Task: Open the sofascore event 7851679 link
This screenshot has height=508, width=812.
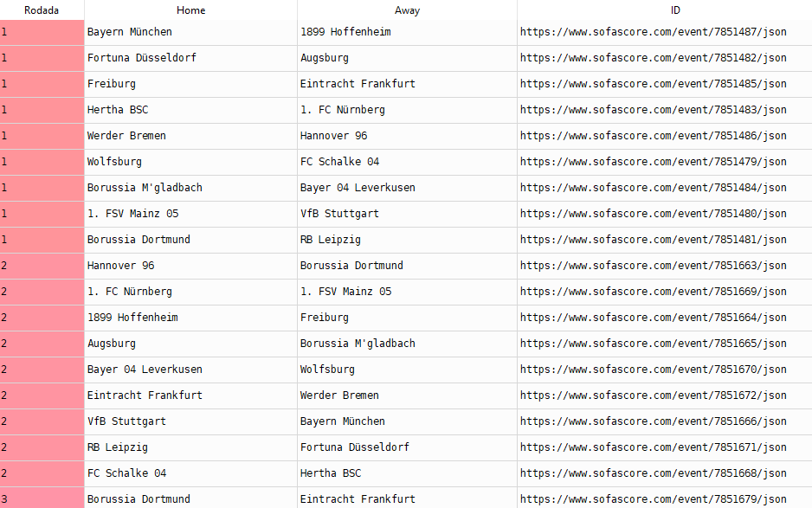Action: pyautogui.click(x=653, y=499)
